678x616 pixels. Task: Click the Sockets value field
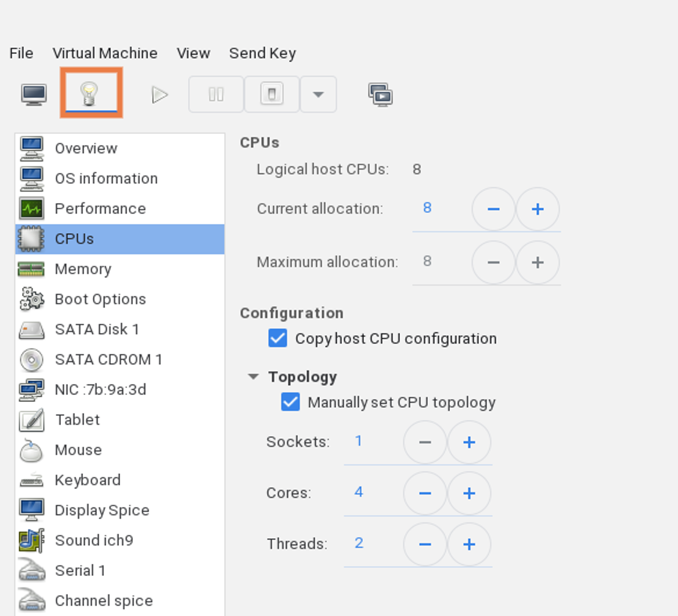tap(373, 441)
